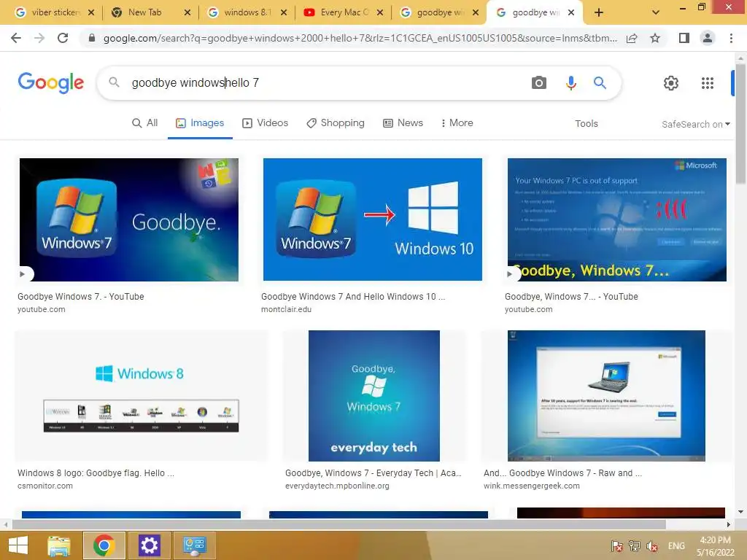Open the Google apps grid
The width and height of the screenshot is (747, 560).
coord(708,83)
